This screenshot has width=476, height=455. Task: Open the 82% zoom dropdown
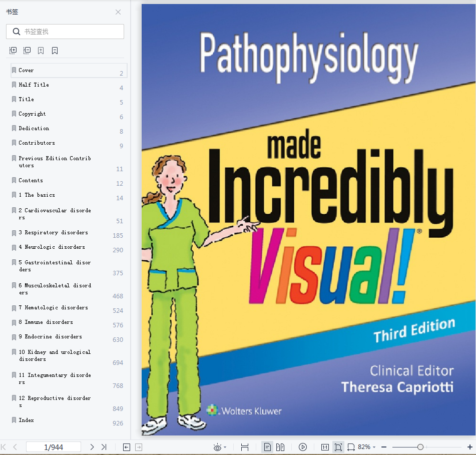(x=367, y=447)
